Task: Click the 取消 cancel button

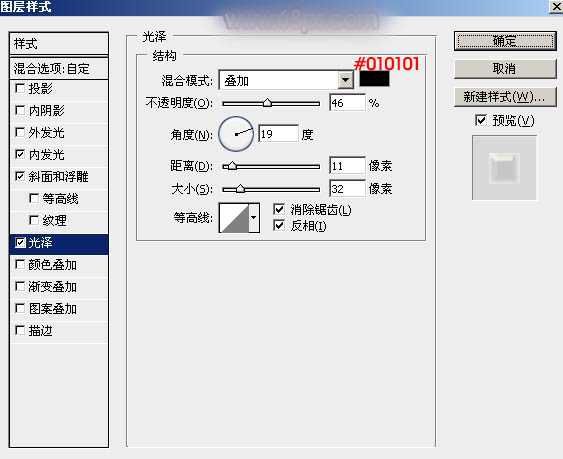Action: point(505,69)
